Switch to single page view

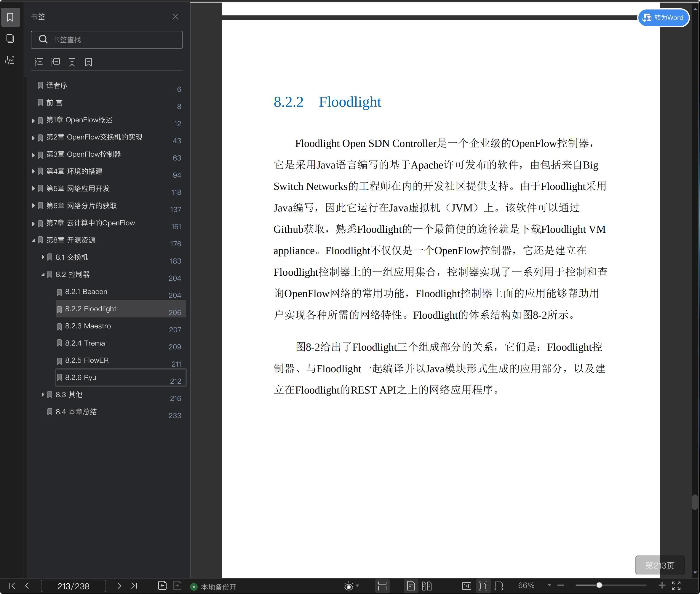click(x=411, y=586)
